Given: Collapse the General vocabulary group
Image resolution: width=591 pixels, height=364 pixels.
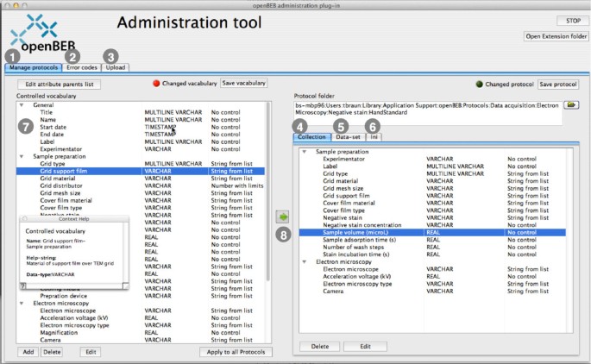Looking at the screenshot, I should tap(22, 104).
